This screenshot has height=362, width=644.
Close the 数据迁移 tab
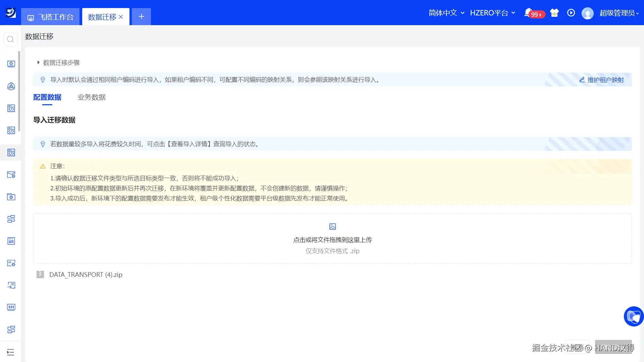click(x=121, y=17)
